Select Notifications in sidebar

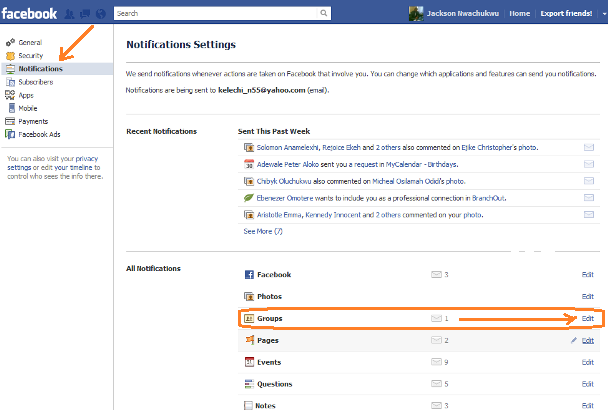pyautogui.click(x=57, y=69)
